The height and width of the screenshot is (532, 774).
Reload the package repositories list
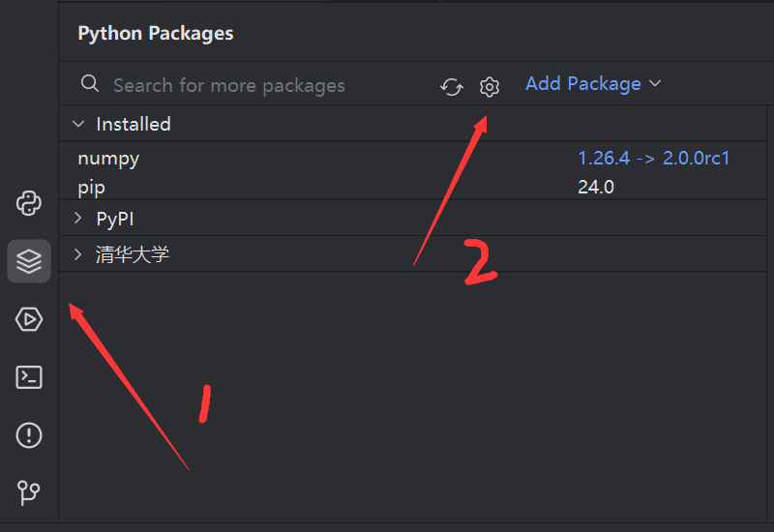click(452, 87)
